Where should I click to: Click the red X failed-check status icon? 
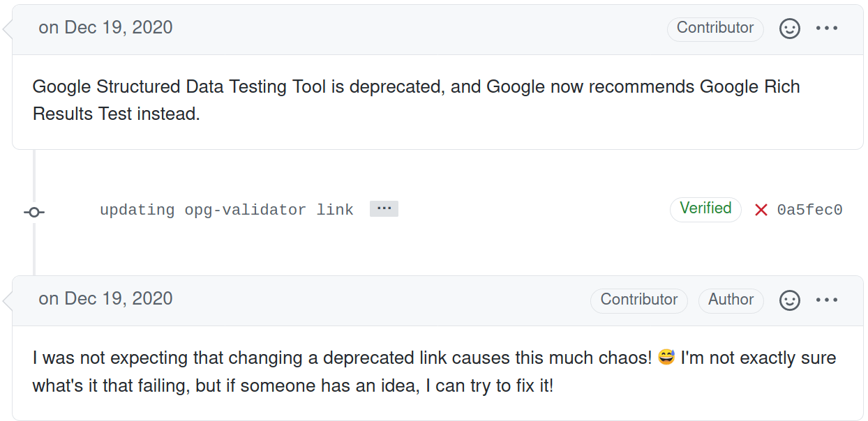[762, 210]
